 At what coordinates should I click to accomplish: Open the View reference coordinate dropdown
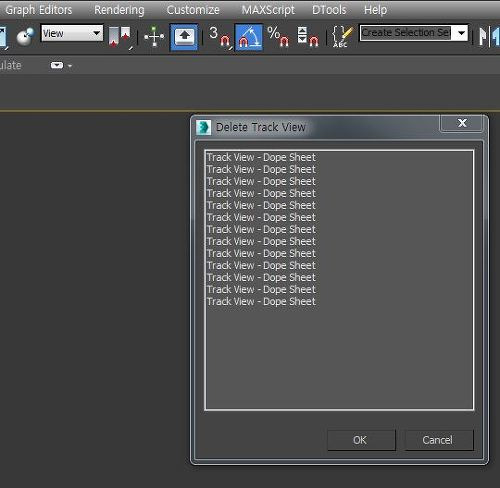click(72, 33)
